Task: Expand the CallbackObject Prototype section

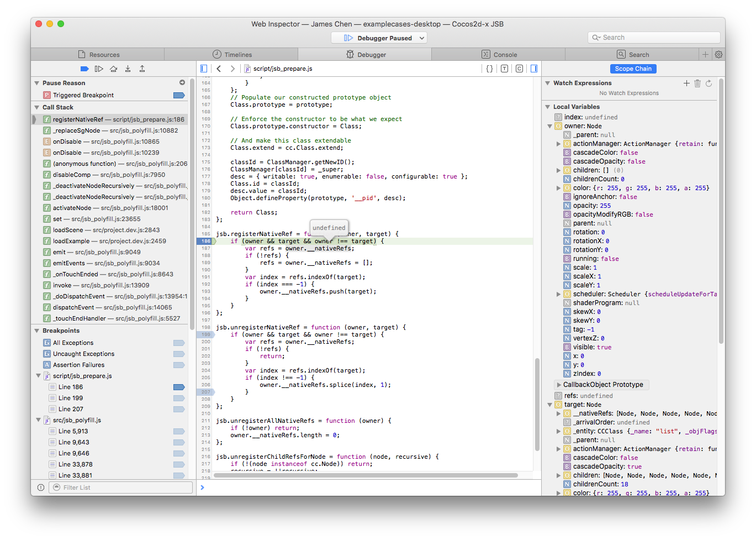Action: click(559, 385)
